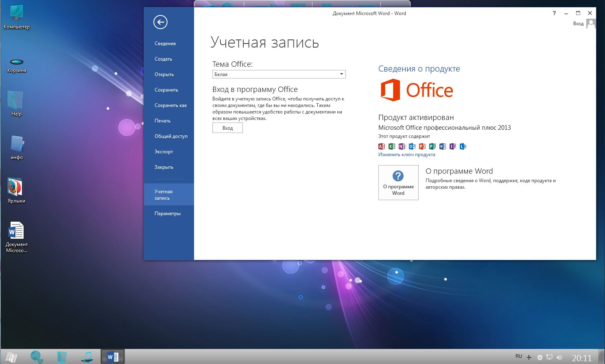This screenshot has height=364, width=605.
Task: Click the user avatar icon
Action: pos(591,24)
